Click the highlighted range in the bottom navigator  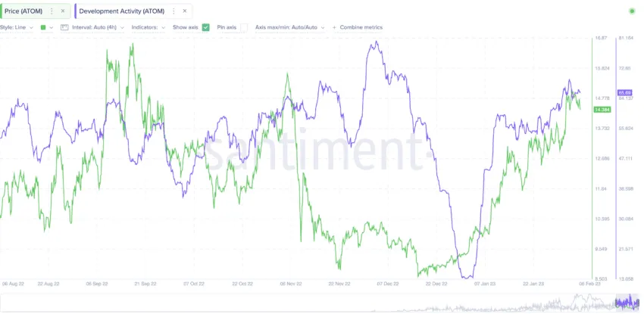point(626,303)
